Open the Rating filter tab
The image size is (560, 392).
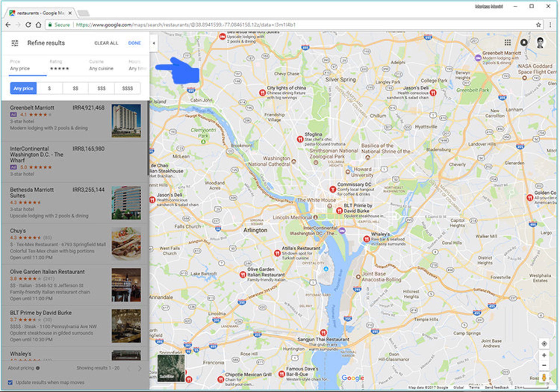[x=60, y=65]
